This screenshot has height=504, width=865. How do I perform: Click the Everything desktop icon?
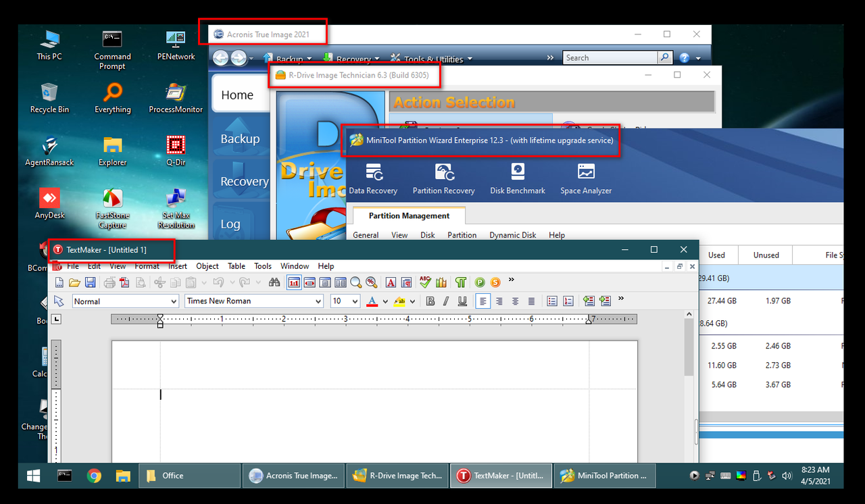coord(113,99)
